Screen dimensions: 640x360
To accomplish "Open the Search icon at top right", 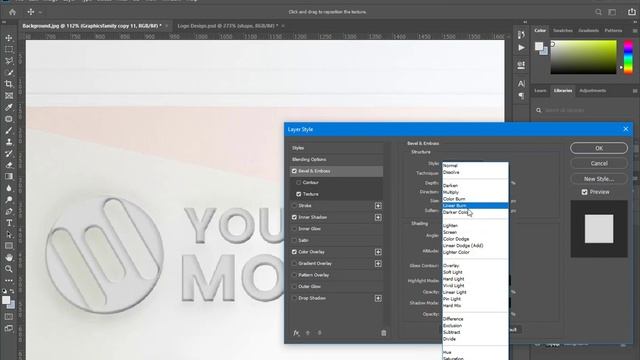I will point(598,12).
